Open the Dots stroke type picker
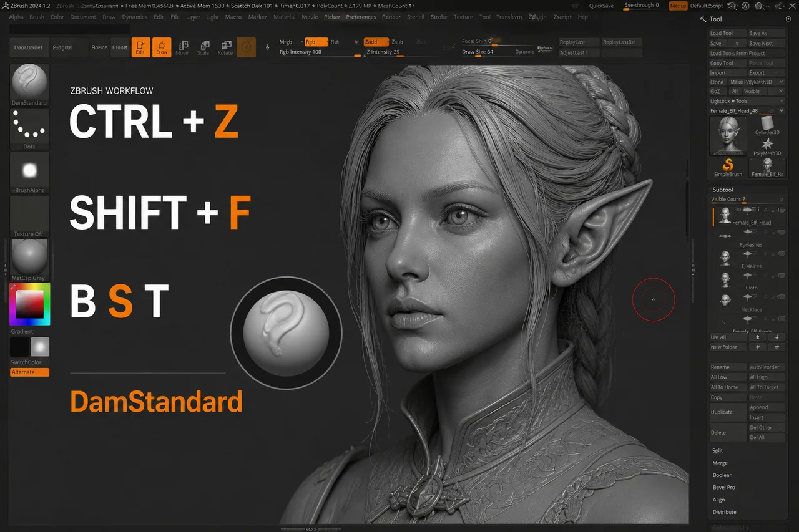Screen dimensions: 799x532 (29, 129)
